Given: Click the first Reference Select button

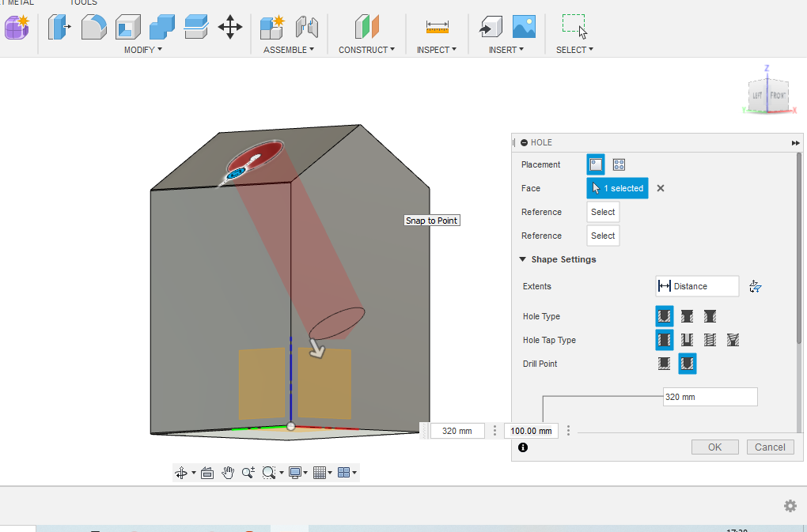Looking at the screenshot, I should (x=603, y=212).
